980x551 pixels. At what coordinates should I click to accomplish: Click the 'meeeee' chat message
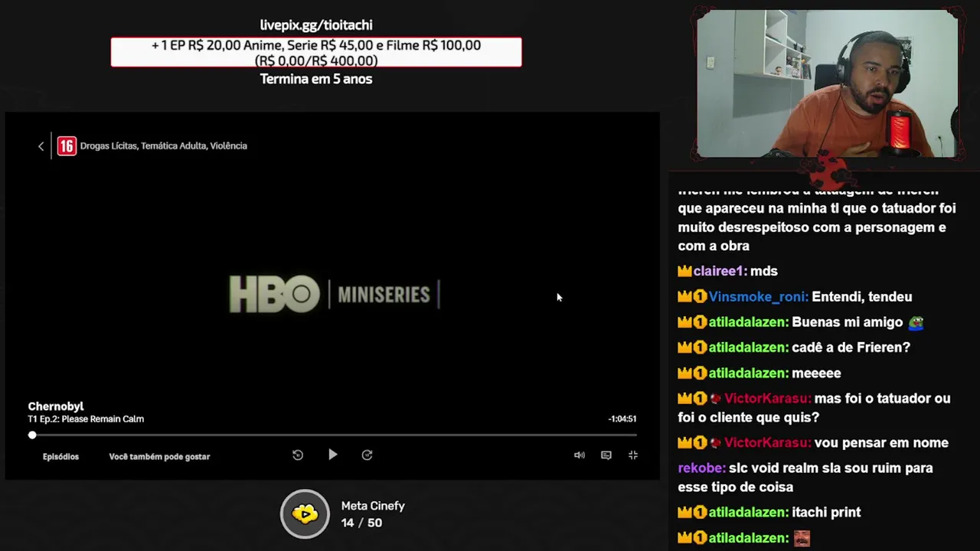click(x=816, y=373)
